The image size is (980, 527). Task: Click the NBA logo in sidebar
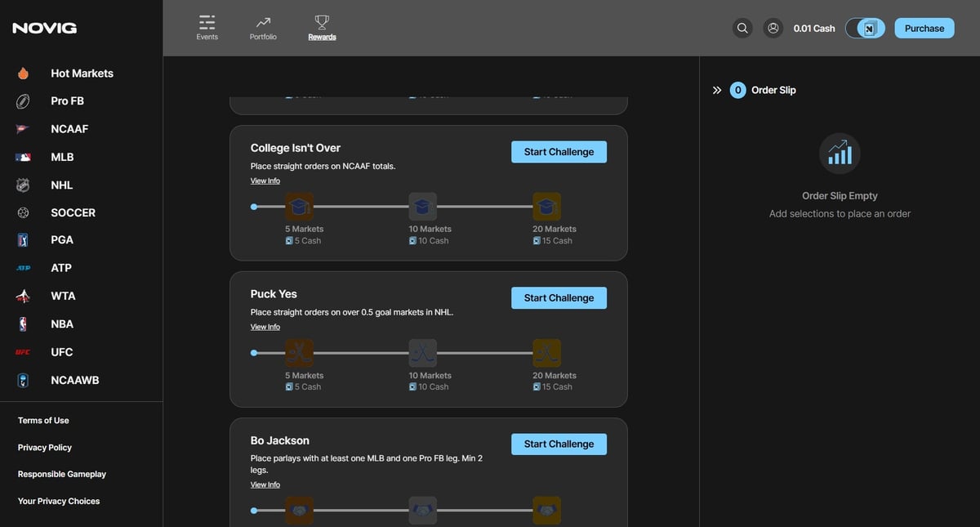[23, 324]
